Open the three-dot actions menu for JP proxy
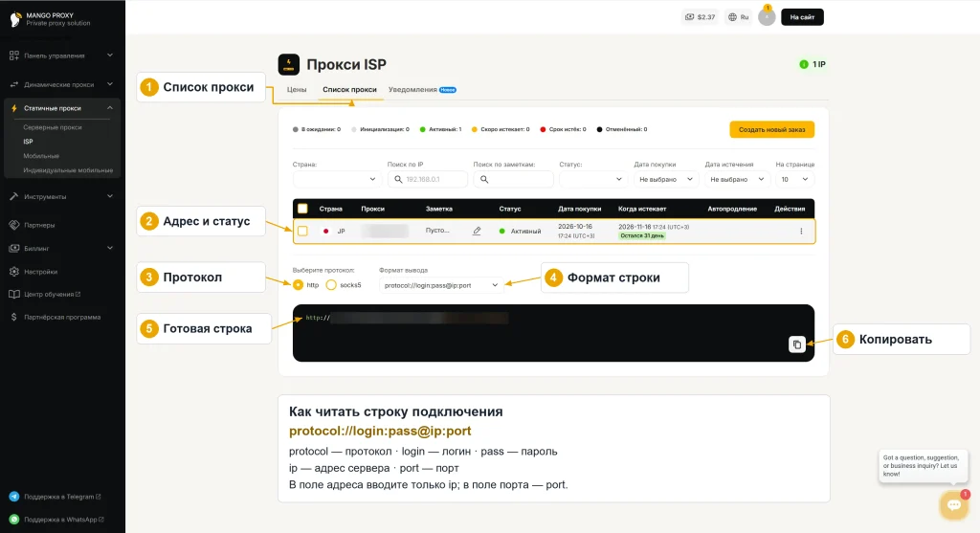 (801, 232)
